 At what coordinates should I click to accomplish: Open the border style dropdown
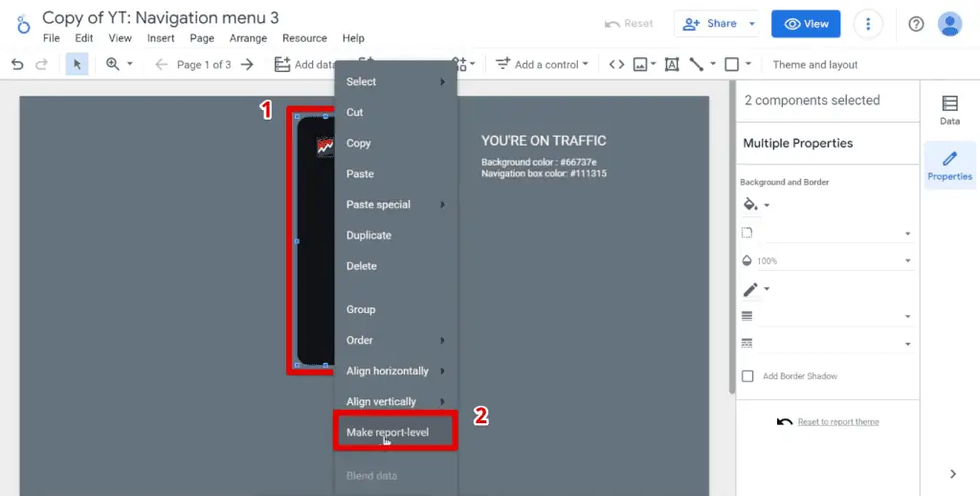click(x=907, y=344)
